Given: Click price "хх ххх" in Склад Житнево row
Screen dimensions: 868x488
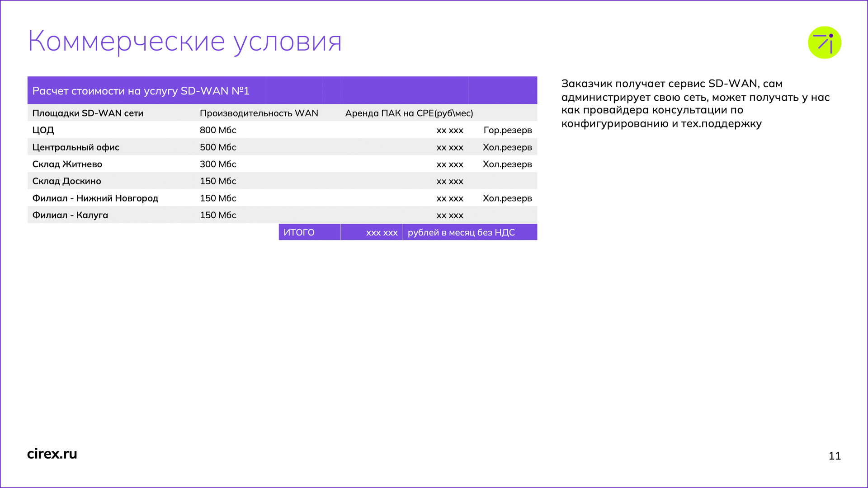Looking at the screenshot, I should point(450,165).
